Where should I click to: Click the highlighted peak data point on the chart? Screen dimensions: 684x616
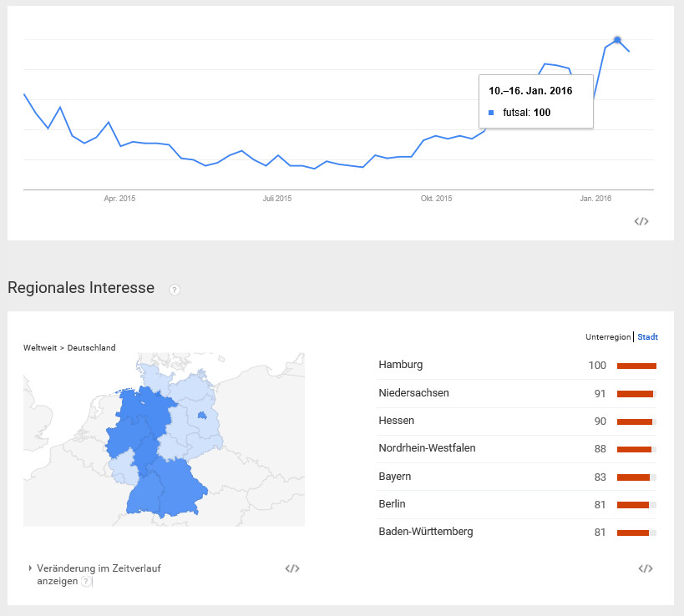coord(617,39)
